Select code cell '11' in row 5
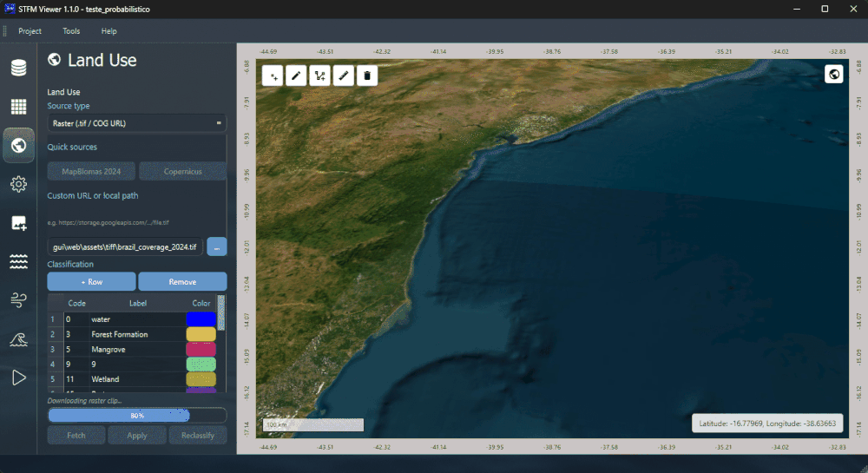The height and width of the screenshot is (473, 868). [x=76, y=379]
